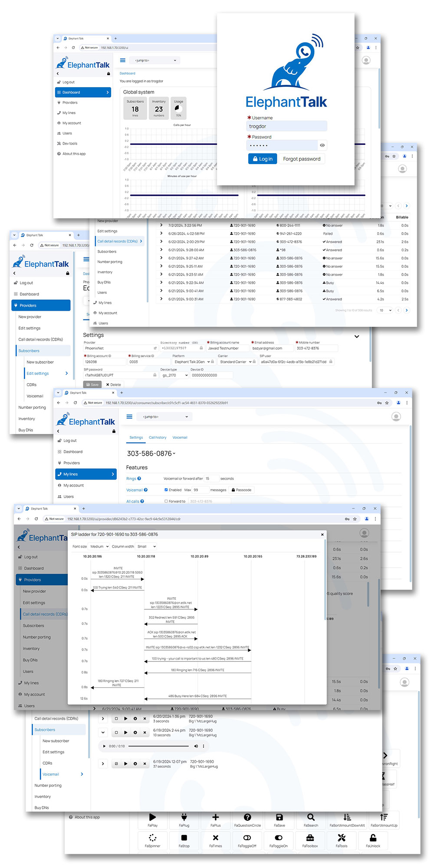Viewport: 434px width, 868px height.
Task: Click the lock icon under the dashboard window logo
Action: tap(108, 74)
